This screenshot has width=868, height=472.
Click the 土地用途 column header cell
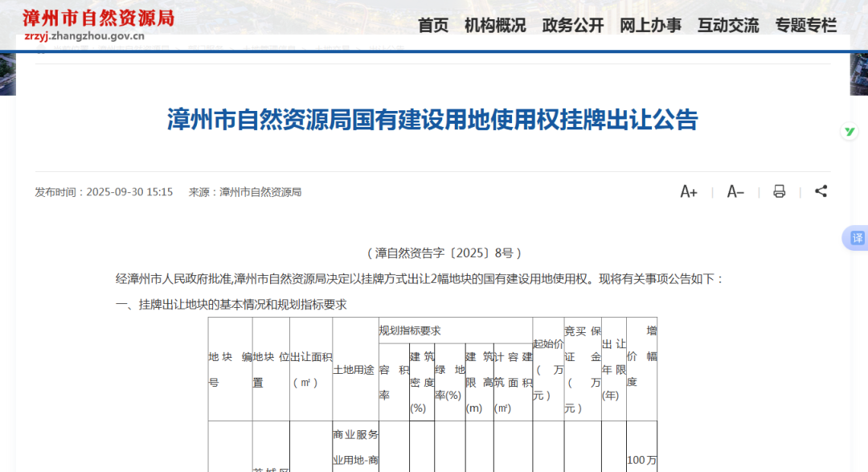[x=354, y=370]
